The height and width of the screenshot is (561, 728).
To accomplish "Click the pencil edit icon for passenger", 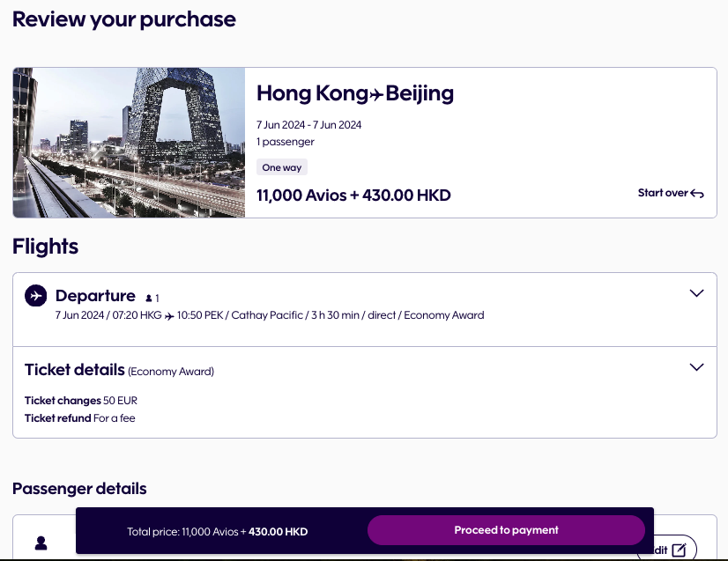I will tap(679, 550).
